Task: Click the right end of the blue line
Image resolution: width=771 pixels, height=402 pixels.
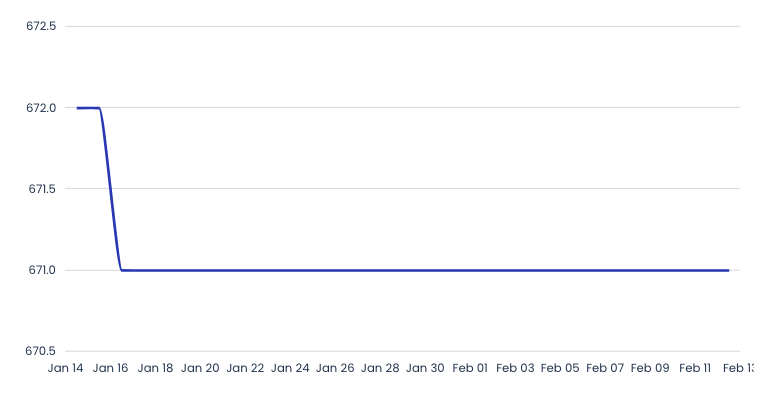Action: [x=728, y=270]
